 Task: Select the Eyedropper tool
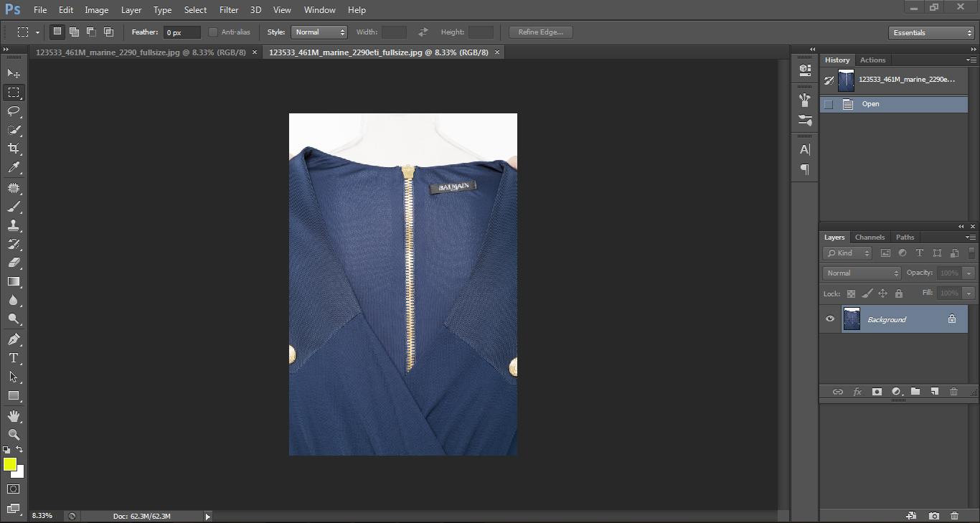[14, 168]
